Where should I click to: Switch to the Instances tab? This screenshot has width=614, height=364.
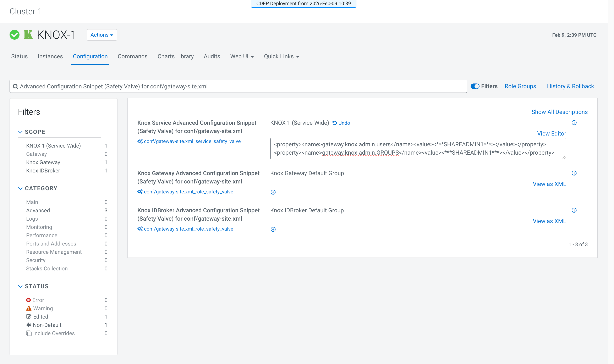tap(50, 56)
